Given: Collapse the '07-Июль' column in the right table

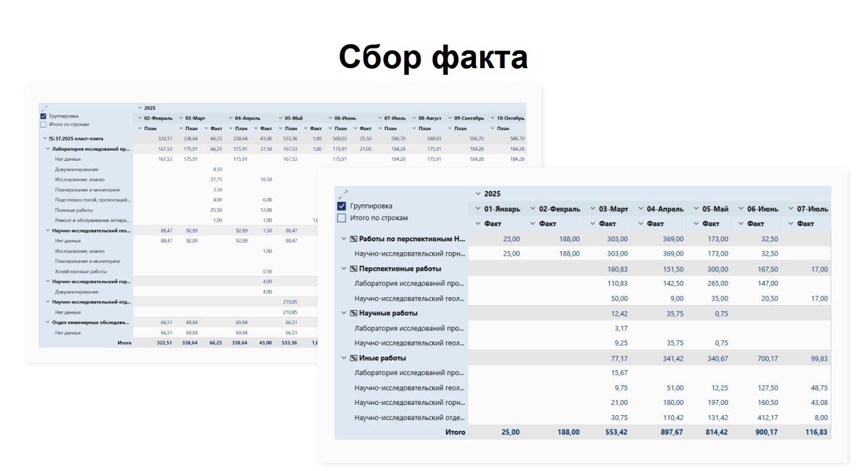Looking at the screenshot, I should coord(791,209).
